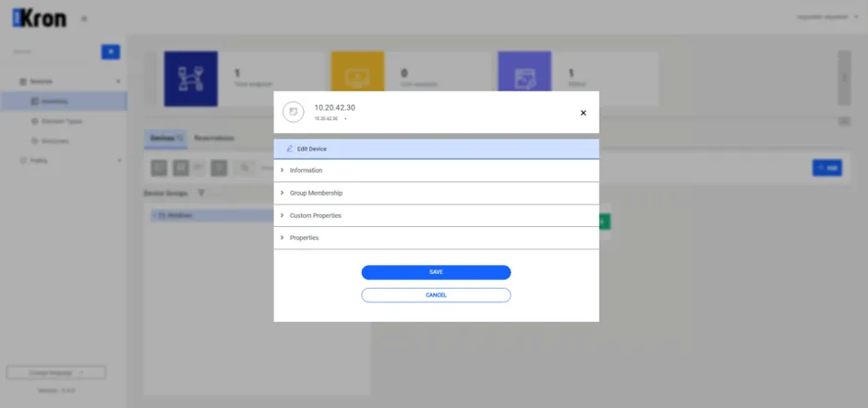This screenshot has height=408, width=868.
Task: Switch to the Reservations tab
Action: (214, 138)
